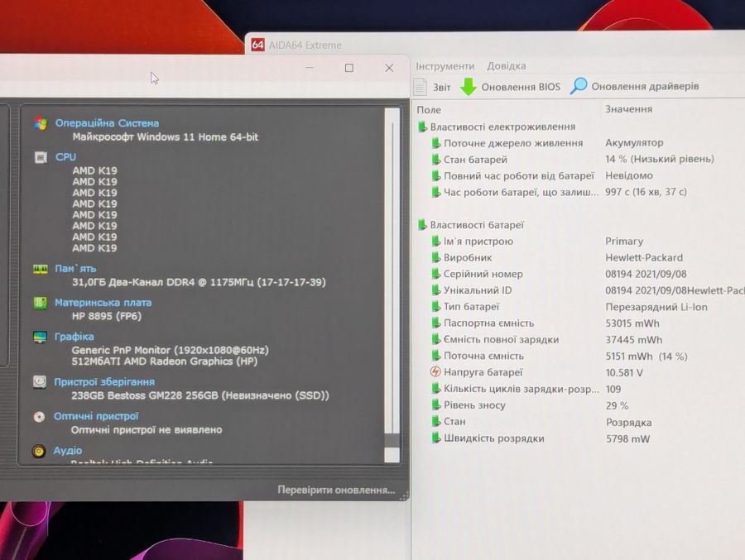Viewport: 745px width, 560px height.
Task: Click the speaker icon beside Аудіо
Action: [39, 451]
